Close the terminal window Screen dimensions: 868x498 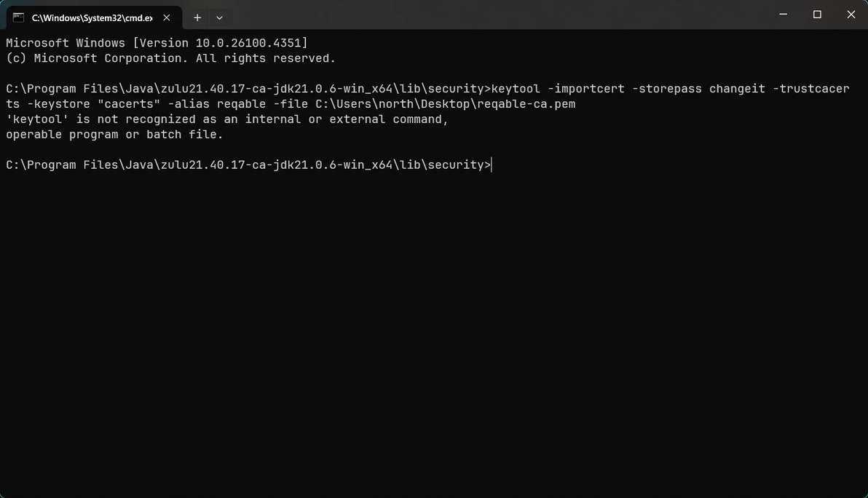pyautogui.click(x=851, y=15)
